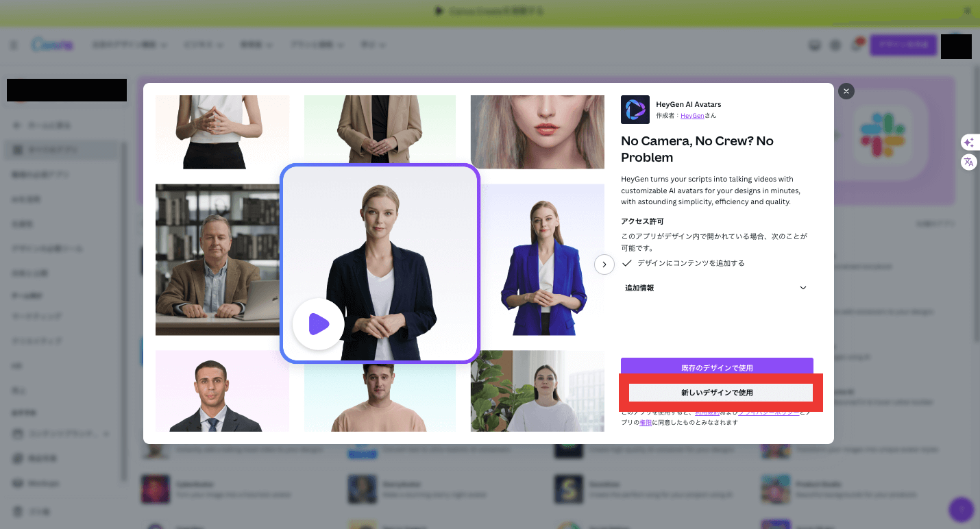
Task: Open the hamburger menu in Canva header
Action: 14,45
